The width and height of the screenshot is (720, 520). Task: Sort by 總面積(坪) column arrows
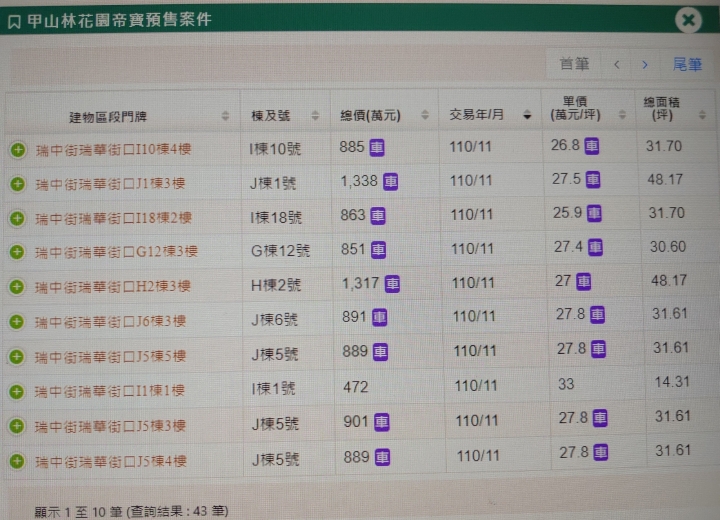[x=702, y=114]
